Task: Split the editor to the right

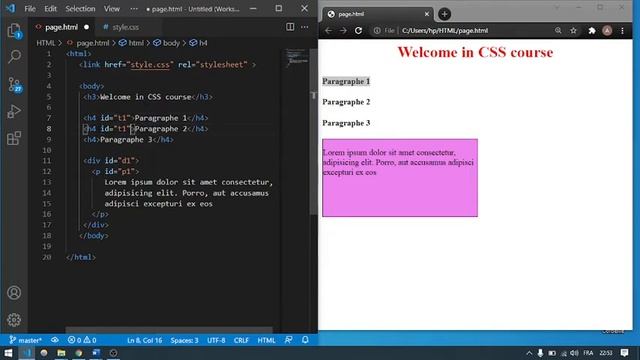Action: (x=290, y=27)
